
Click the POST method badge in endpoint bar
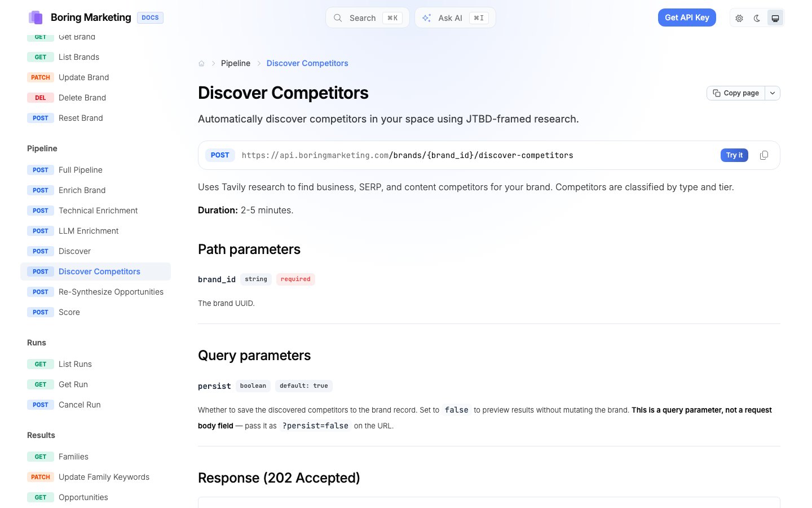[x=220, y=155]
